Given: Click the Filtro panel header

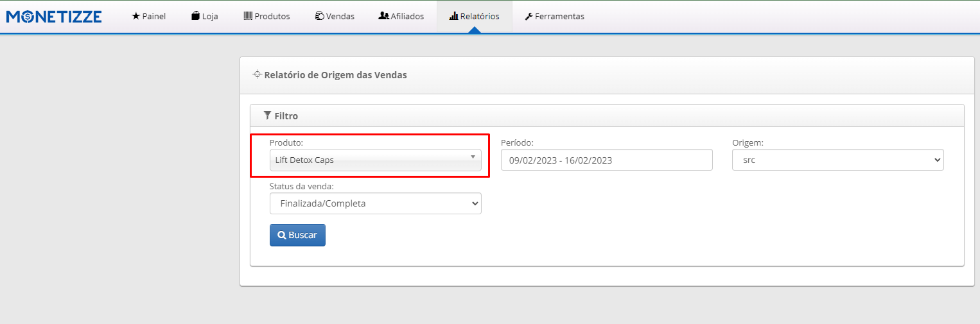Looking at the screenshot, I should [607, 116].
